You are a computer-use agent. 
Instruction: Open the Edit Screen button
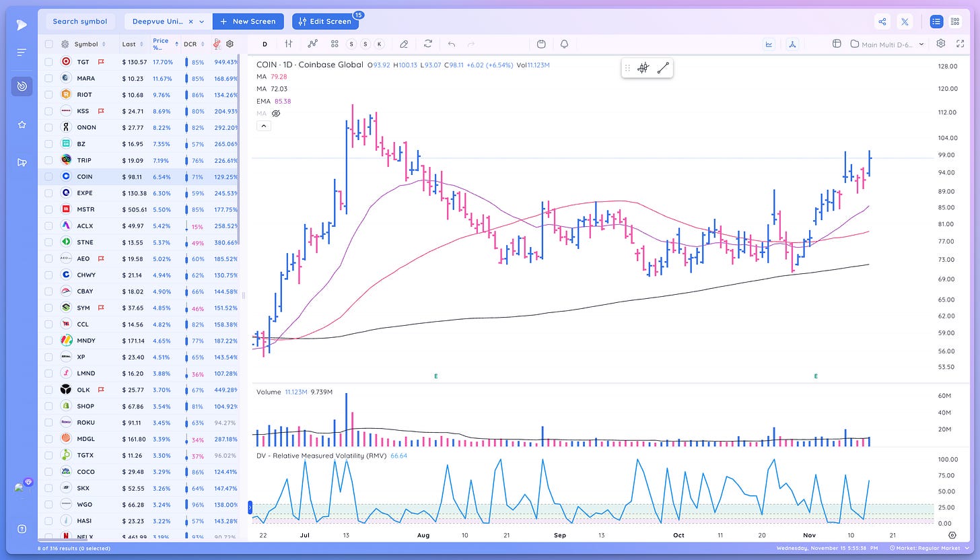coord(325,22)
